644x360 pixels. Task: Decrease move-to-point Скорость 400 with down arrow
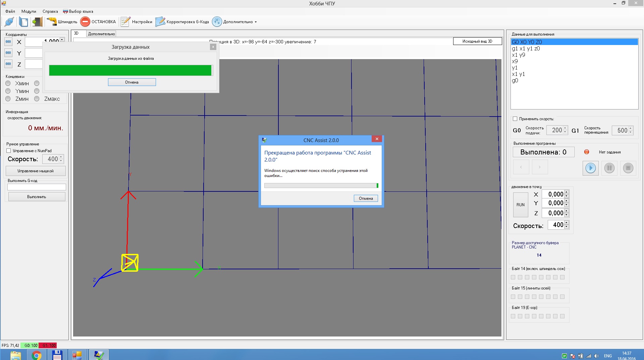click(567, 227)
